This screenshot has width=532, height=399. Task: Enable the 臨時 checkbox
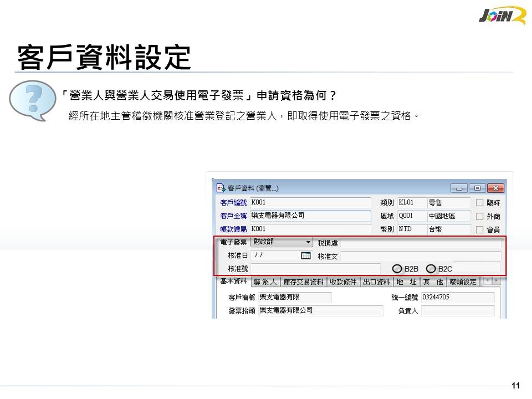coord(480,203)
